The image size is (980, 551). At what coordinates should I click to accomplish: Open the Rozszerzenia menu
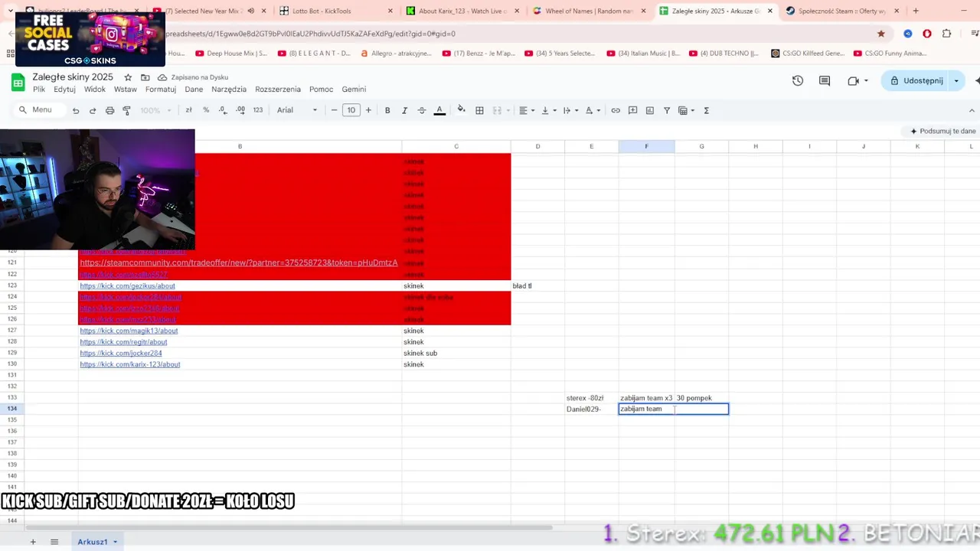(x=278, y=89)
